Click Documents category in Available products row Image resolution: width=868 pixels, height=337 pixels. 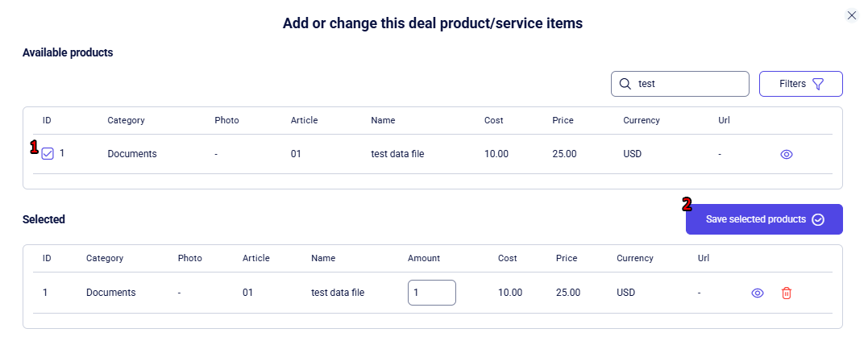(x=132, y=154)
